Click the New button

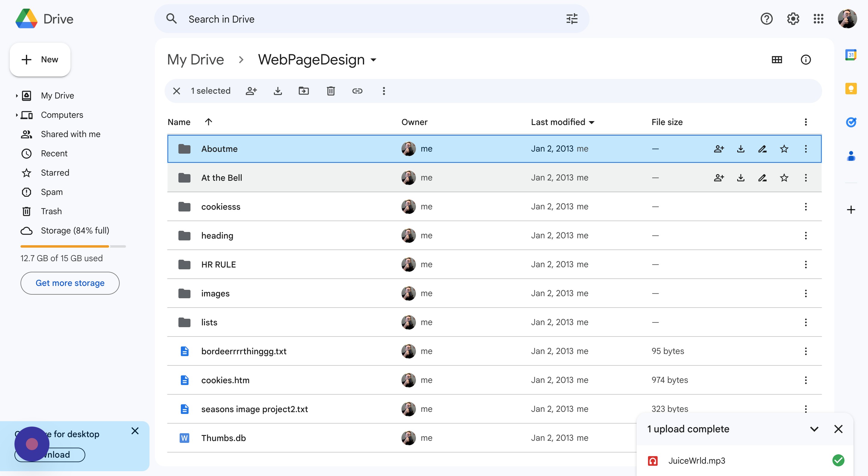40,60
